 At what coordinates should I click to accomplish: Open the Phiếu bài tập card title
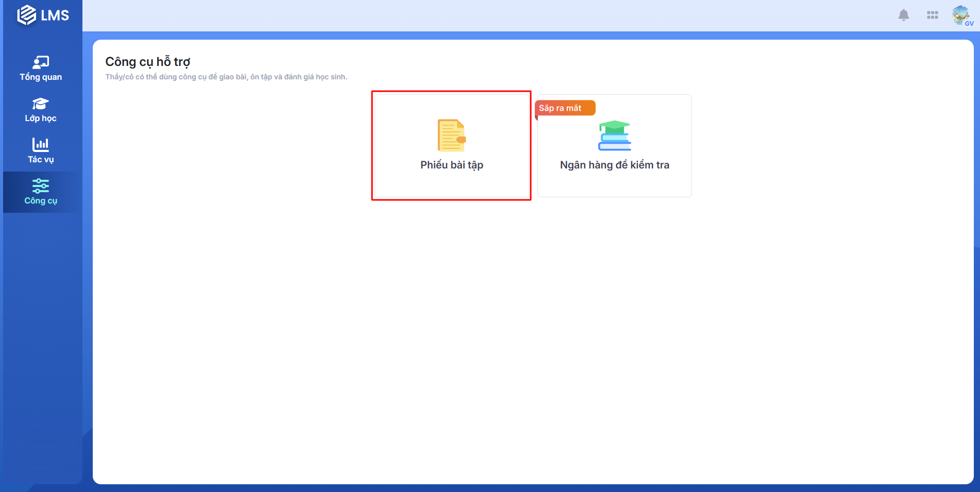tap(451, 165)
